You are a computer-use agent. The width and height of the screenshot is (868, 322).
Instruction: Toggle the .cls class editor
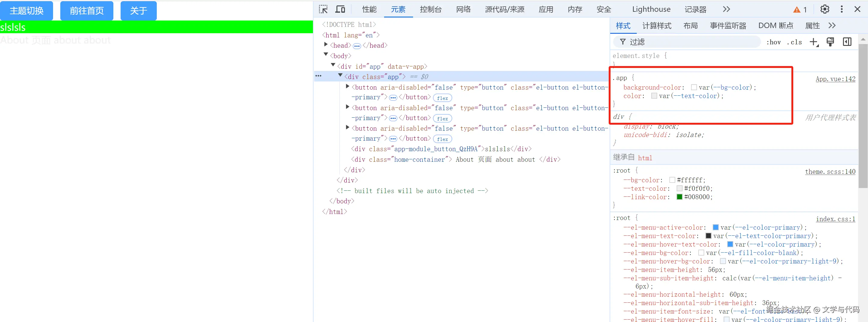click(794, 42)
